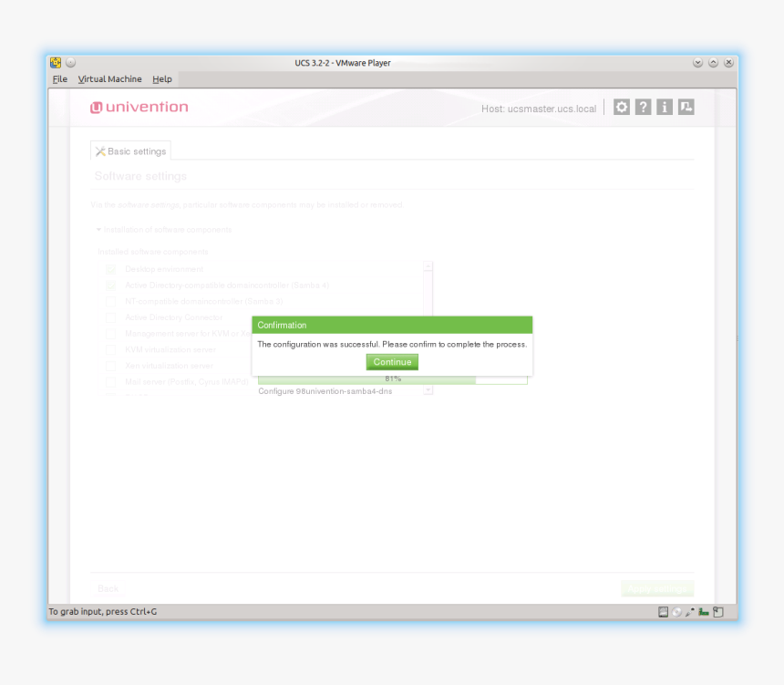Click the sound/audio cable icon in status bar
The height and width of the screenshot is (685, 784).
pyautogui.click(x=690, y=611)
